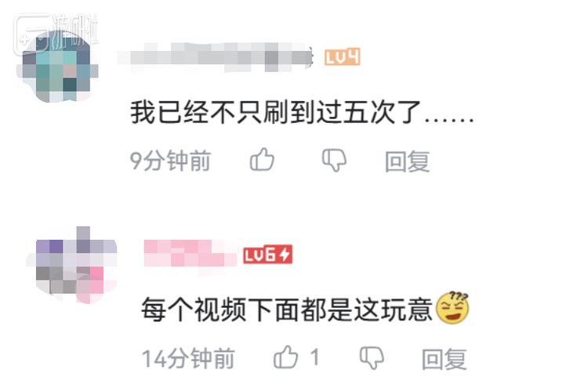Click the laughing question-mark emoji

pos(452,308)
